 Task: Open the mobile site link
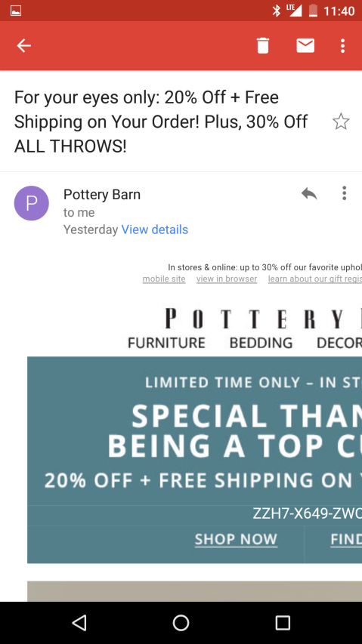164,279
